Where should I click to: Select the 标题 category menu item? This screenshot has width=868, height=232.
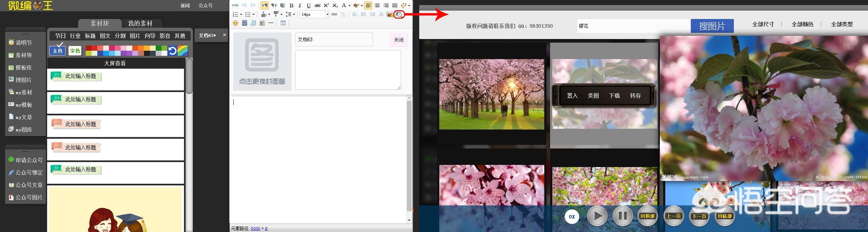pyautogui.click(x=90, y=36)
